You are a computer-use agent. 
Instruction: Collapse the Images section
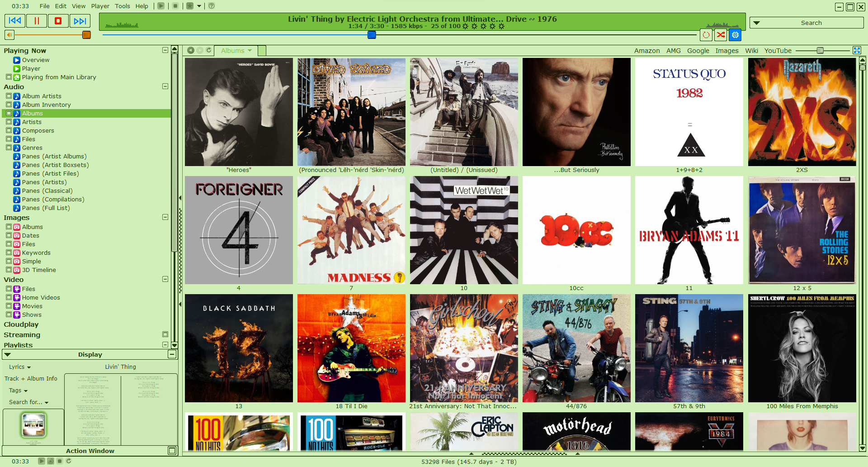(x=165, y=217)
